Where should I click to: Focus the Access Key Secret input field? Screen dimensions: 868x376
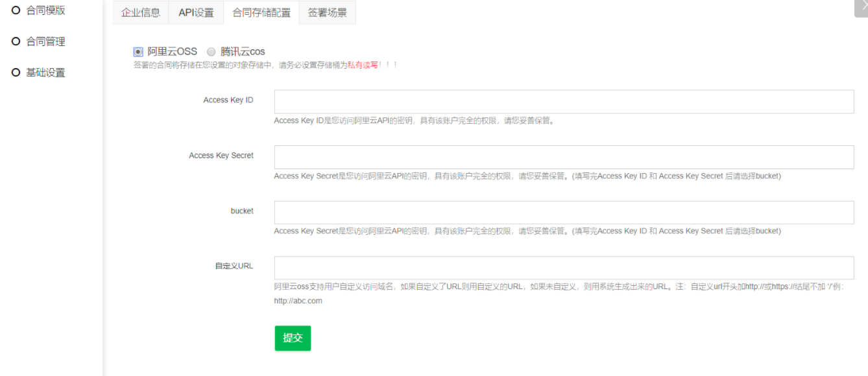pyautogui.click(x=564, y=157)
